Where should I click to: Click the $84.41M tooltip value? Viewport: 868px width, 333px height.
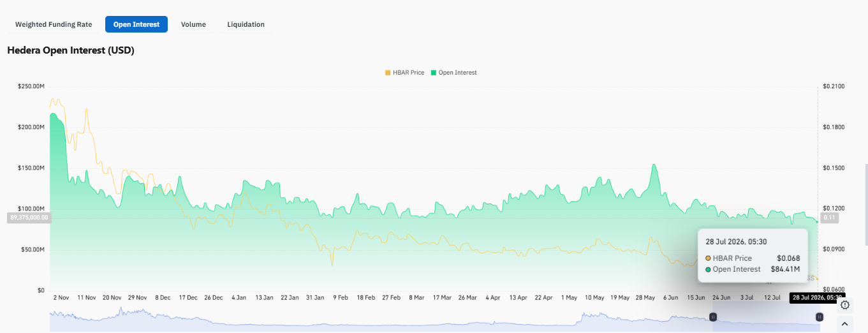[785, 269]
